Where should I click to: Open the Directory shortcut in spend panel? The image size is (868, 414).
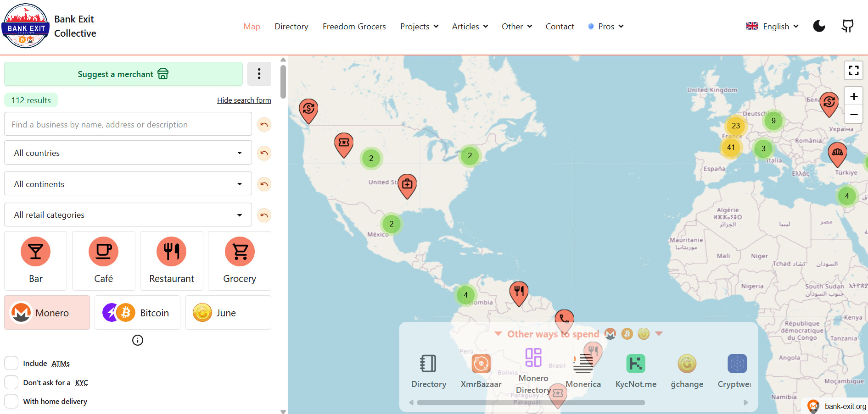429,371
